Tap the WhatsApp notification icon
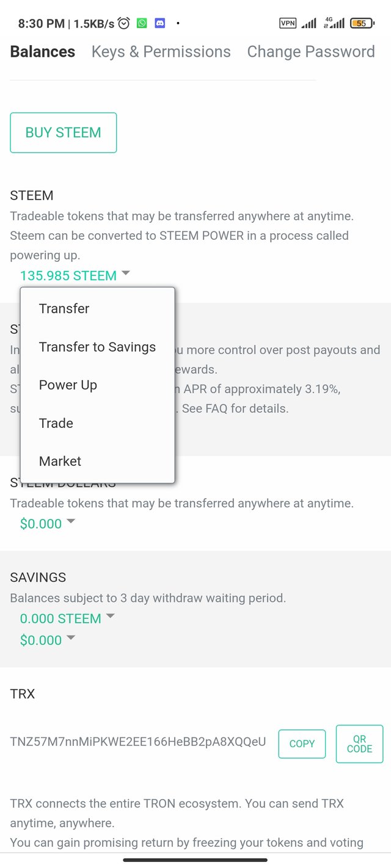The image size is (391, 868). [x=142, y=24]
